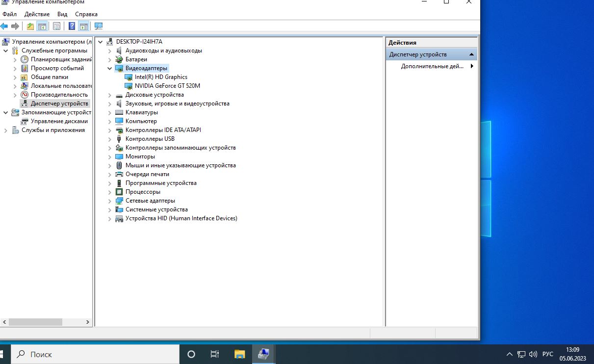Expand the Аудиовходы и аудиовыходы node
The image size is (594, 364).
coord(110,51)
